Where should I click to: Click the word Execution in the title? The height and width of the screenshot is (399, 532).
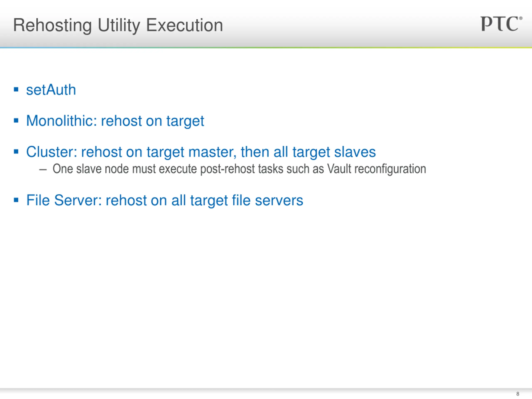(x=185, y=25)
